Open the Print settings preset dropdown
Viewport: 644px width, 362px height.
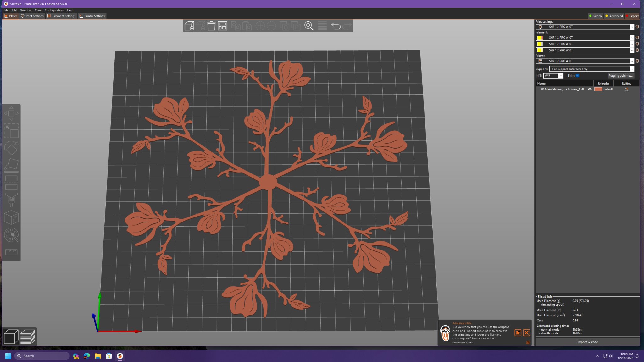tap(631, 27)
